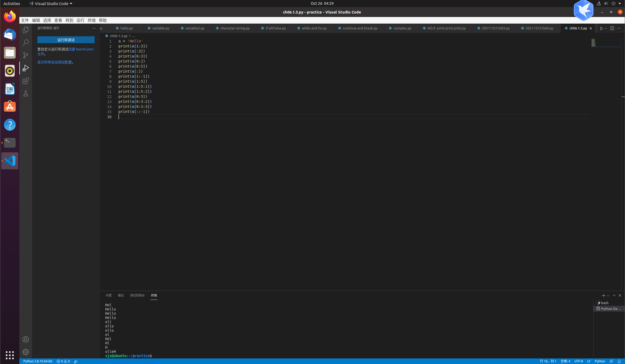Click the 运行和调试 blue button
Image resolution: width=625 pixels, height=364 pixels.
coord(66,40)
